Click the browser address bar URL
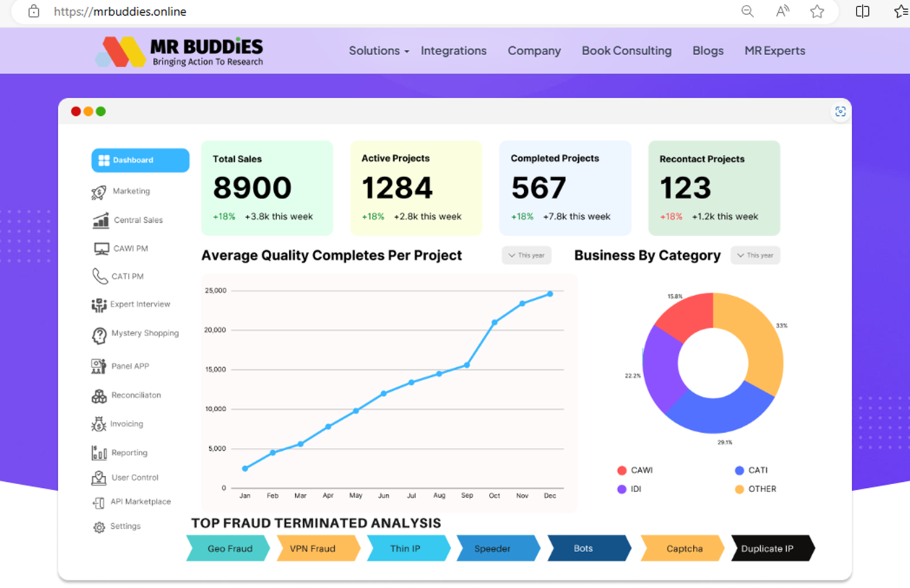 [x=120, y=12]
